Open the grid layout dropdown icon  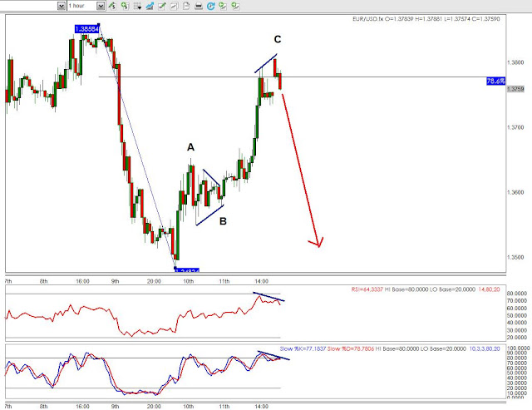(x=137, y=6)
